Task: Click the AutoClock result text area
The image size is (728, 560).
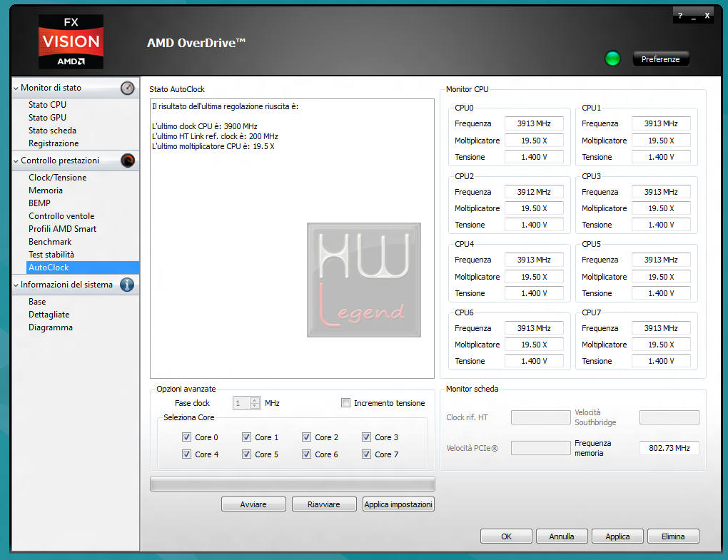Action: click(292, 238)
